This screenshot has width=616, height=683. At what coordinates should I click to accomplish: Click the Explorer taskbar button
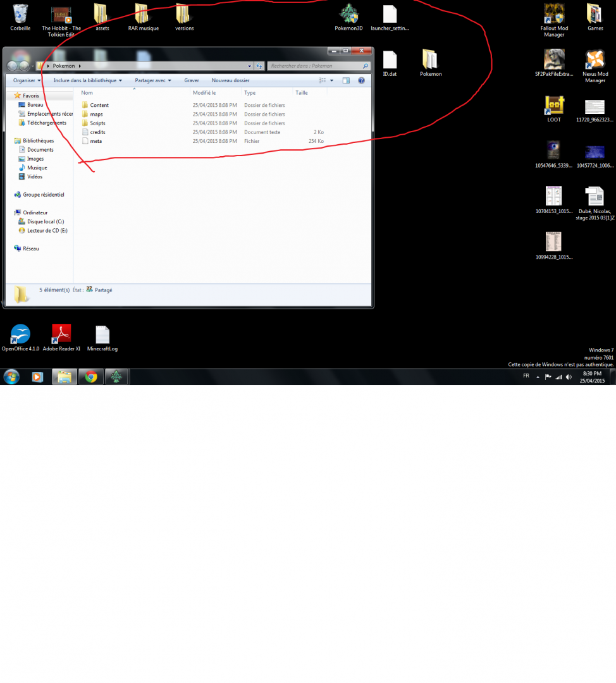(x=65, y=377)
